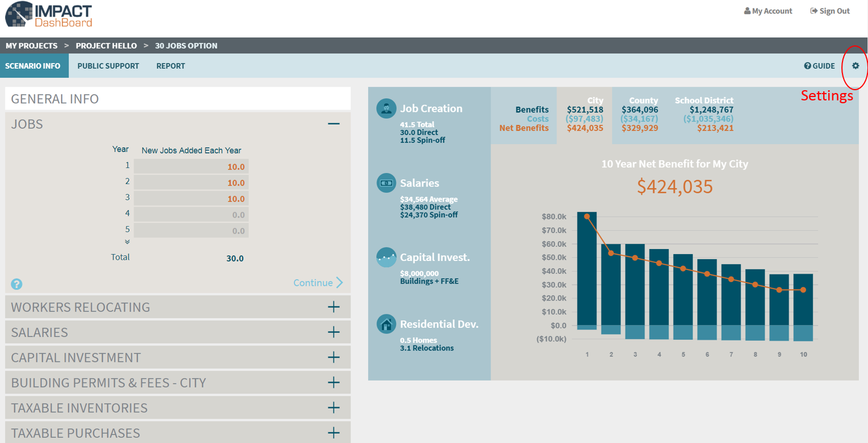Click the Continue link
Image resolution: width=868 pixels, height=443 pixels.
pyautogui.click(x=318, y=282)
